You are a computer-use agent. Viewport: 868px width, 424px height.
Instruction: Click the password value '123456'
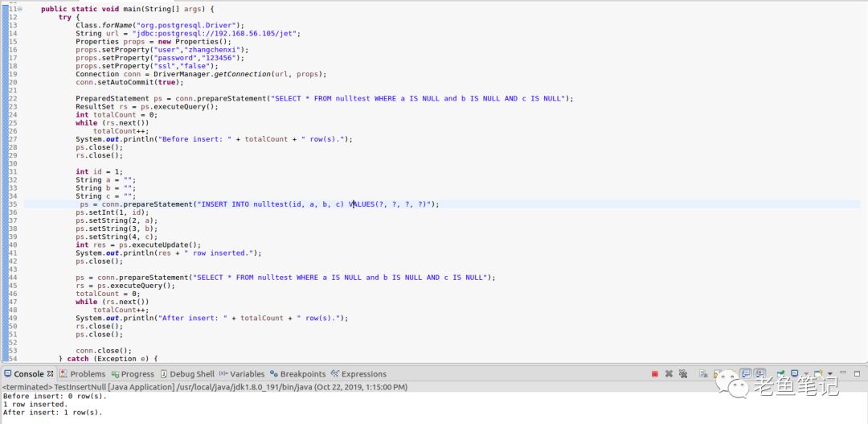[219, 58]
